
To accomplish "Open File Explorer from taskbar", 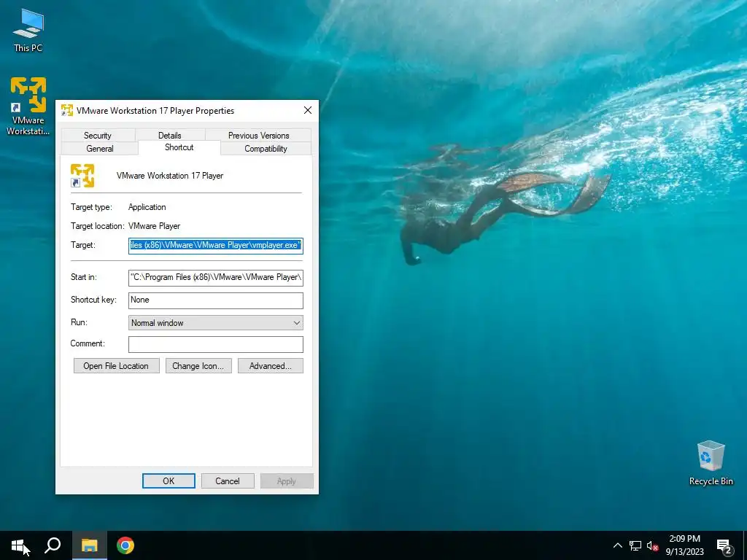I will pos(89,545).
